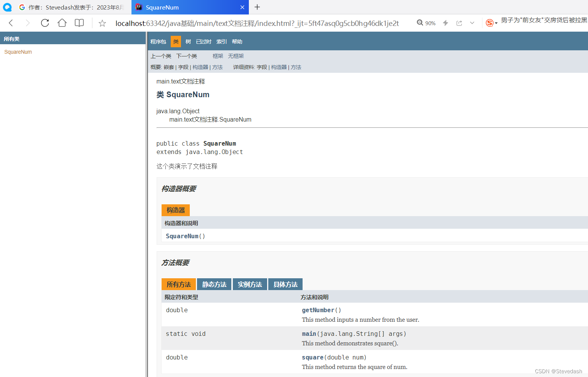Click the 类 SquareNum heading

183,95
